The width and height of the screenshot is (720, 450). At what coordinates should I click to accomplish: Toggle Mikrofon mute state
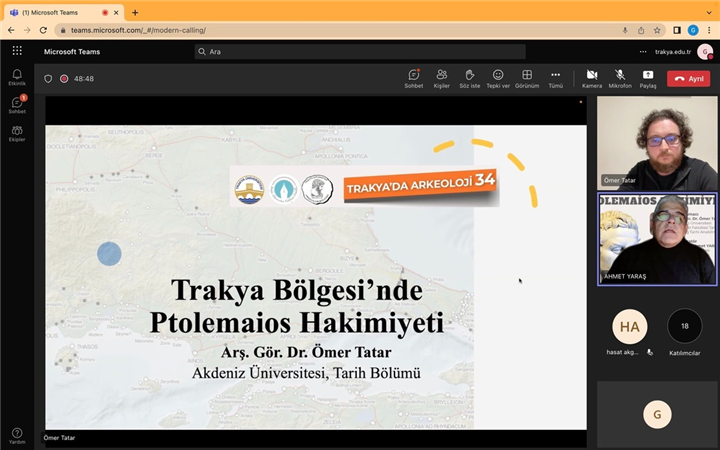point(620,79)
